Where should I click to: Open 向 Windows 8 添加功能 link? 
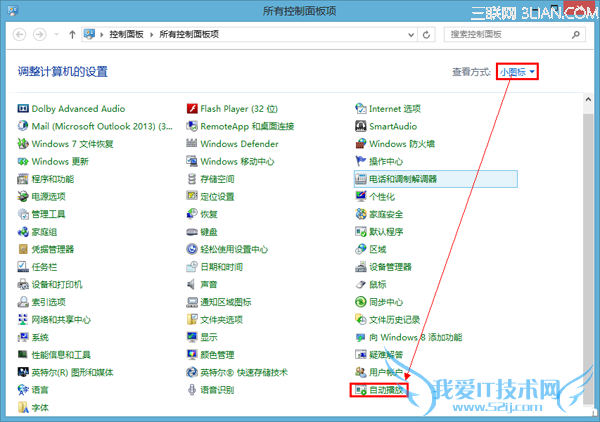coord(416,337)
